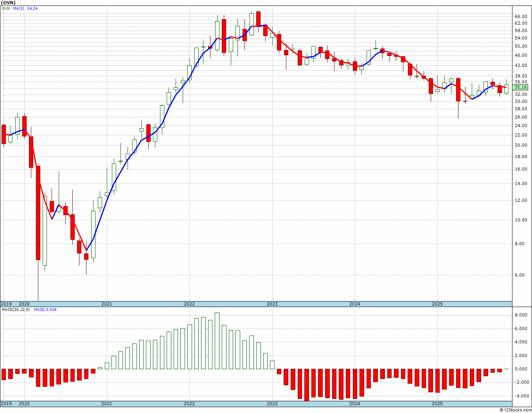The width and height of the screenshot is (532, 413).
Task: Click the 22.00 price axis label
Action: [x=521, y=135]
